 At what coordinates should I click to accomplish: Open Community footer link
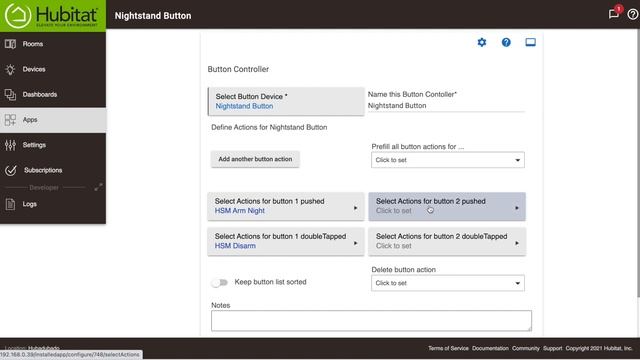[526, 348]
